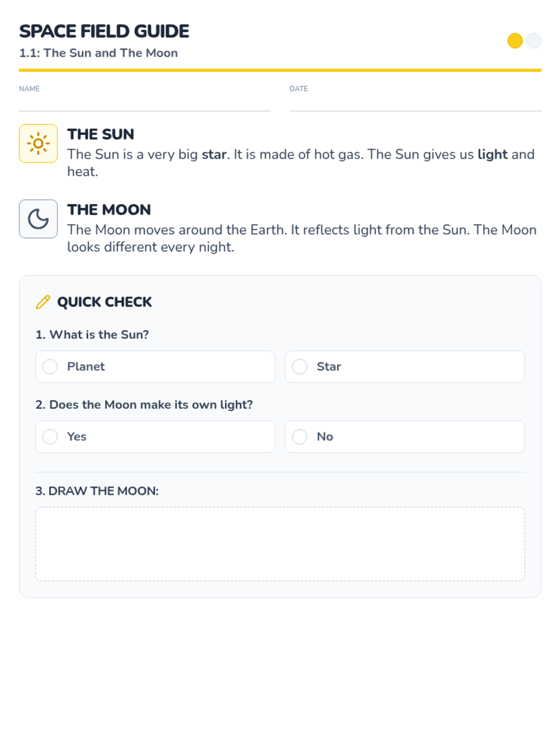The width and height of the screenshot is (560, 747).
Task: Click the crescent moon icon
Action: point(38,219)
